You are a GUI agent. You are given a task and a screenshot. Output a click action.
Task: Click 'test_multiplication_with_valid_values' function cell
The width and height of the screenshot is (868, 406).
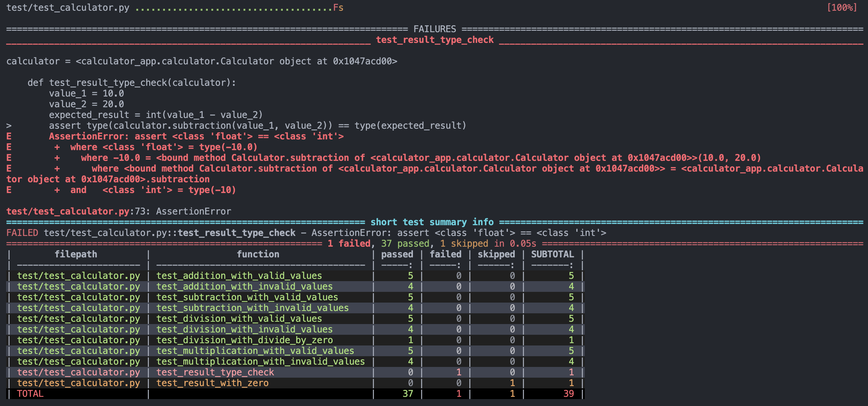click(x=255, y=351)
